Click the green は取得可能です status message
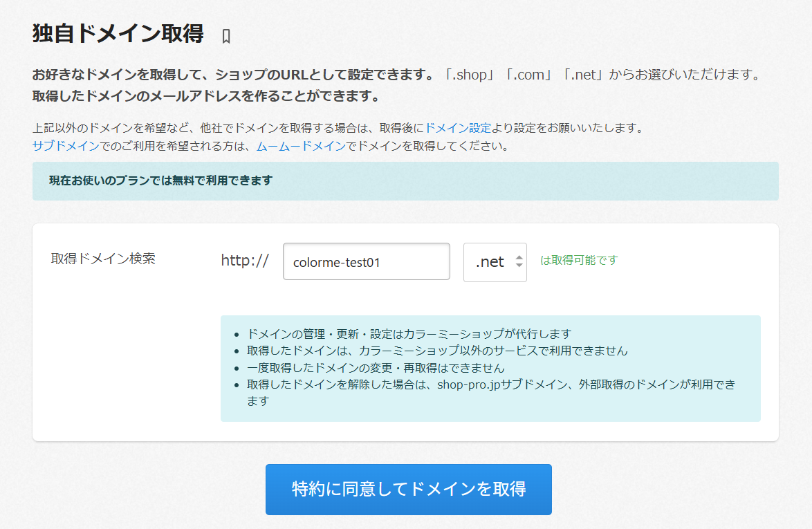 pyautogui.click(x=578, y=260)
